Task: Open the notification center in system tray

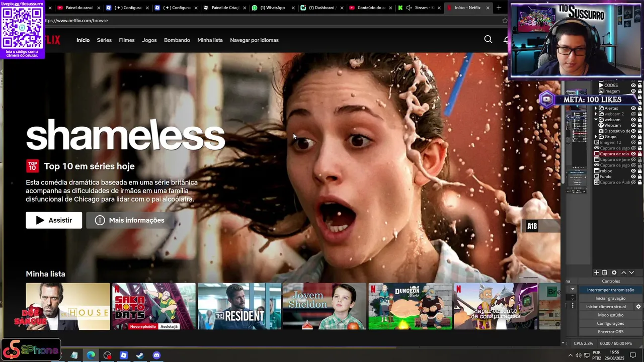Action: pyautogui.click(x=633, y=355)
